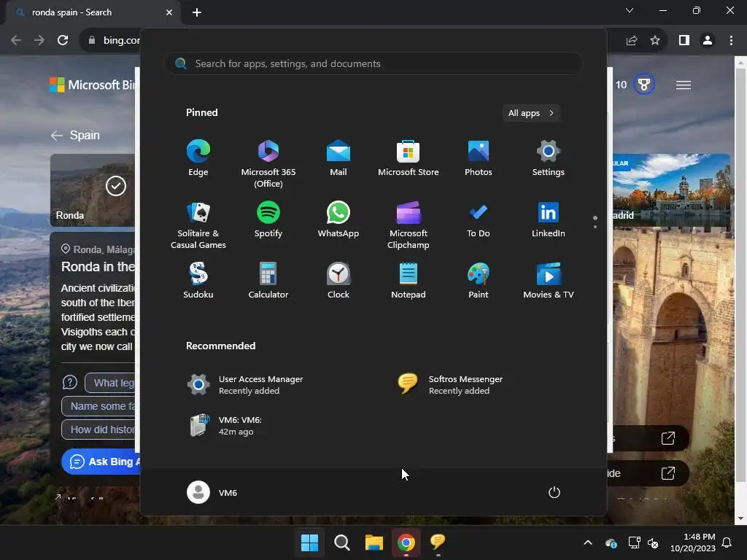Viewport: 747px width, 560px height.
Task: Toggle Chrome side panel
Action: (x=684, y=41)
